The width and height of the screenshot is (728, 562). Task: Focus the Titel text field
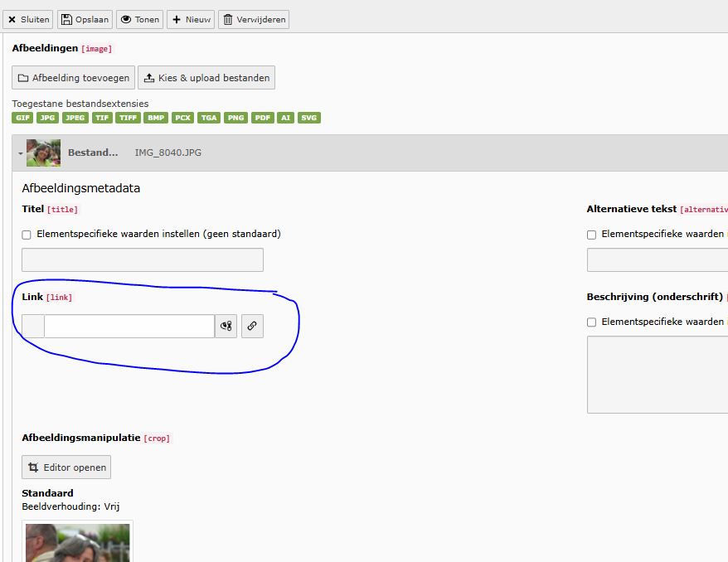coord(143,260)
